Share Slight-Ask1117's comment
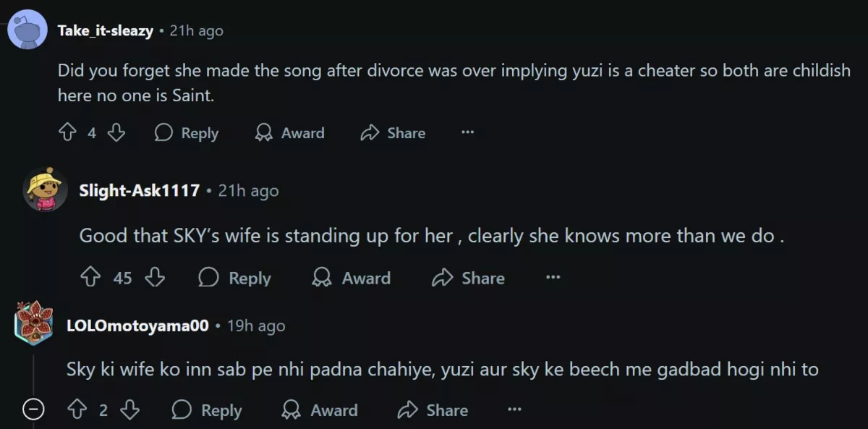The image size is (868, 429). pos(468,279)
